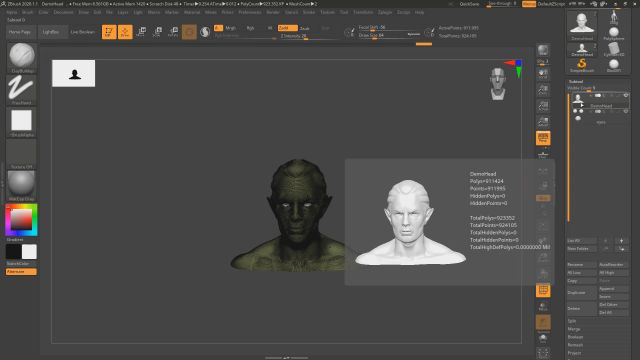Open the ClayBuildup brush picker
Screen dimensions: 640x360
[22, 58]
